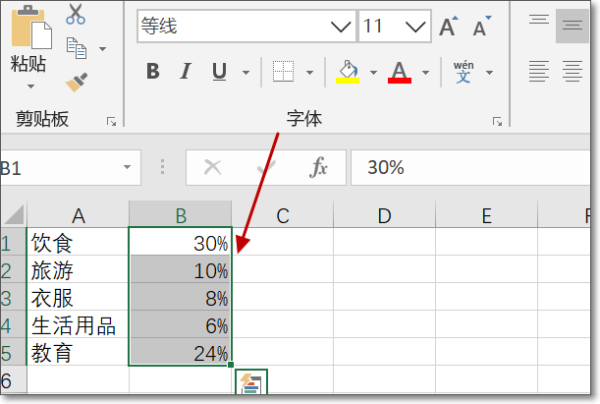
Task: Select cell with value 10%
Action: point(180,269)
